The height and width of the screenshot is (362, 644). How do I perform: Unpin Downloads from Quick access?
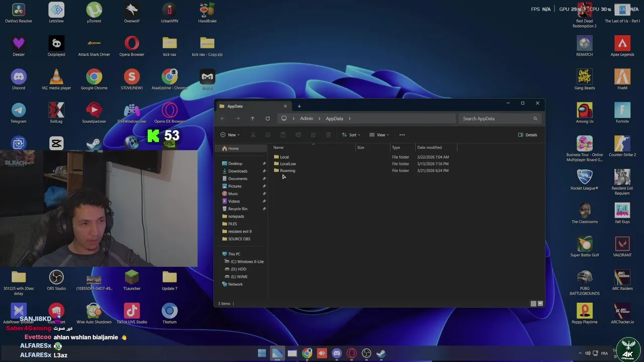pos(264,171)
